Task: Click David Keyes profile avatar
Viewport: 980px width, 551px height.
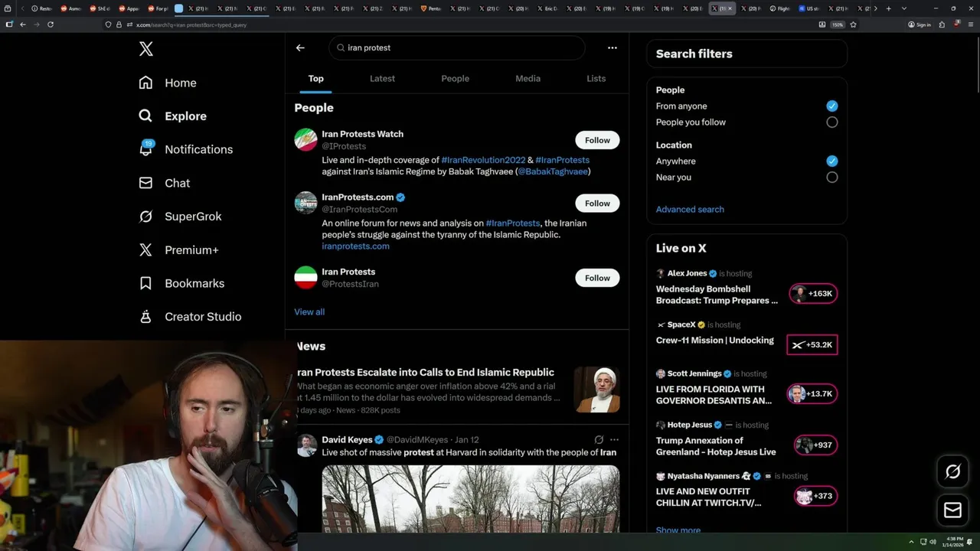Action: point(307,445)
